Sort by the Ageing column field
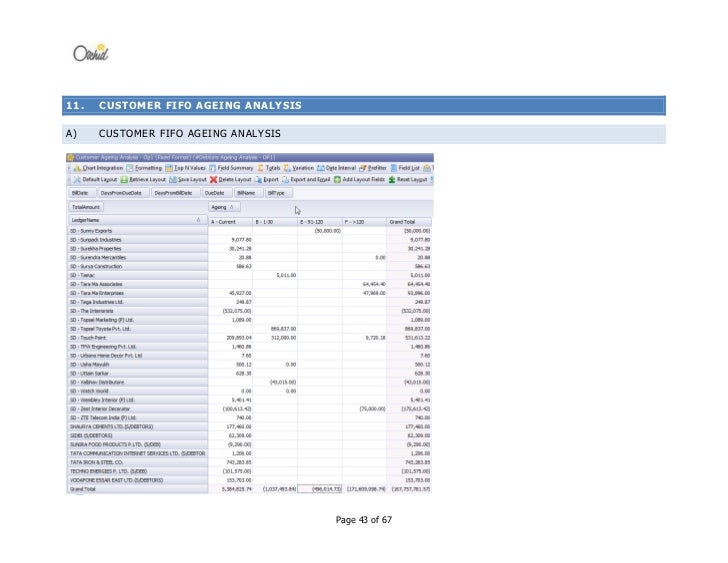Viewport: 728px width, 563px height. click(224, 207)
